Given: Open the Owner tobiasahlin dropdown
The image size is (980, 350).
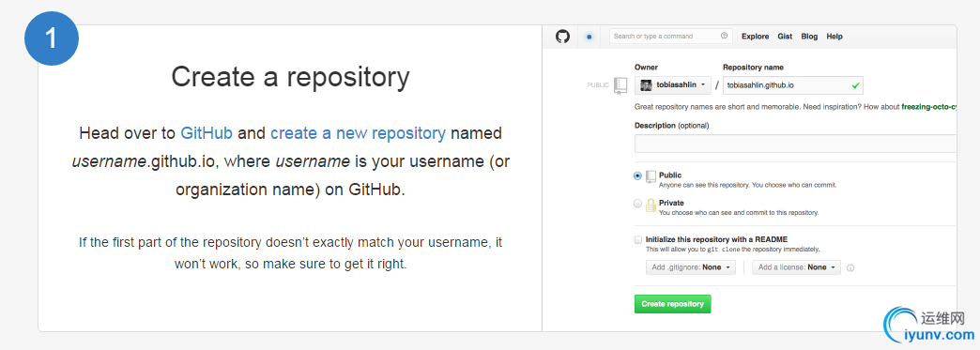Looking at the screenshot, I should click(x=672, y=85).
